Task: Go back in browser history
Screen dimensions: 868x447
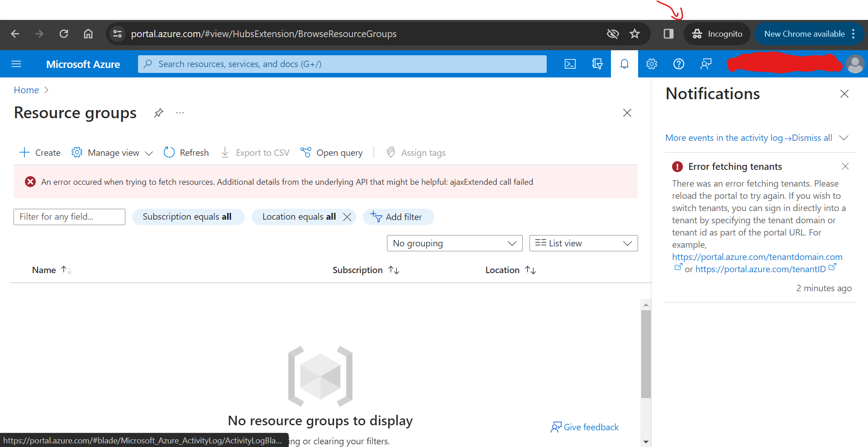Action: coord(15,34)
